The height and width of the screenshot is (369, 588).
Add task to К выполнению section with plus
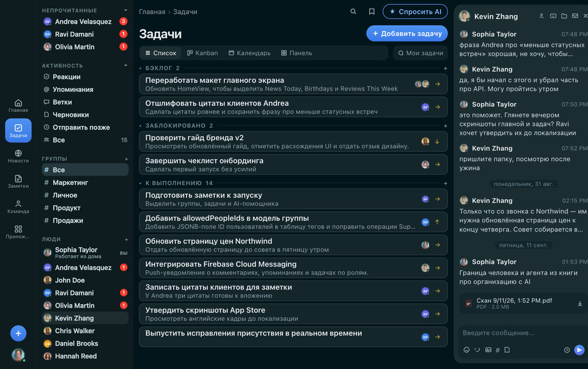446,183
